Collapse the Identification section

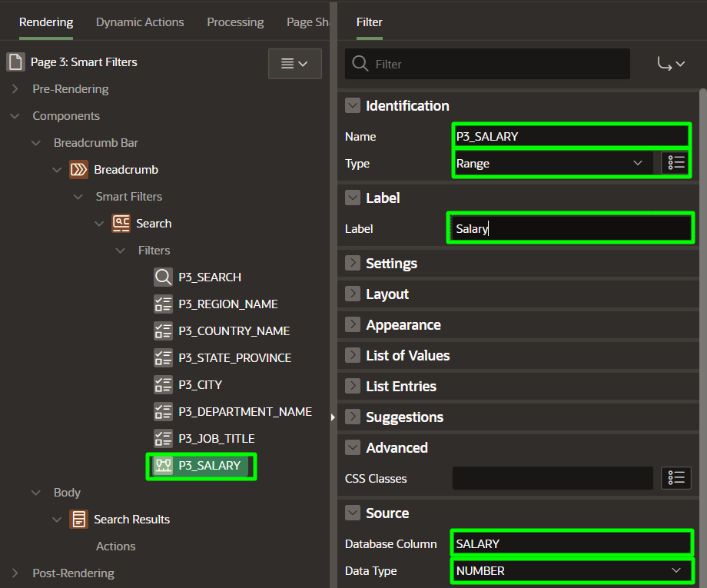click(353, 105)
